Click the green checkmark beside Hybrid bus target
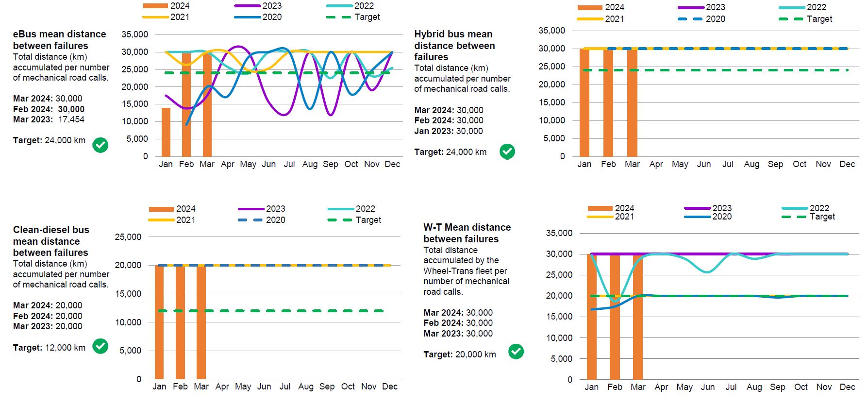 click(507, 152)
